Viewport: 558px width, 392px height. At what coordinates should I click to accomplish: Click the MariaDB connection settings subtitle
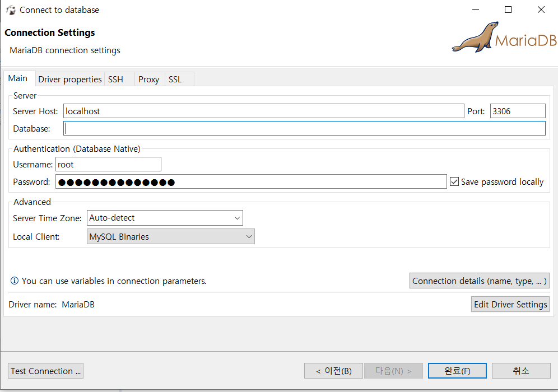point(65,50)
